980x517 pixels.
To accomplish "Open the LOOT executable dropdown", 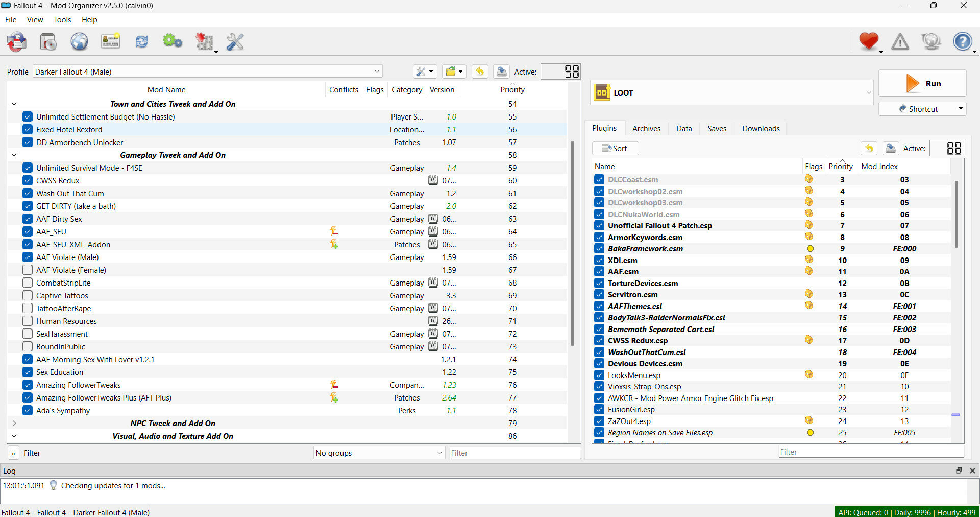I will pyautogui.click(x=732, y=92).
